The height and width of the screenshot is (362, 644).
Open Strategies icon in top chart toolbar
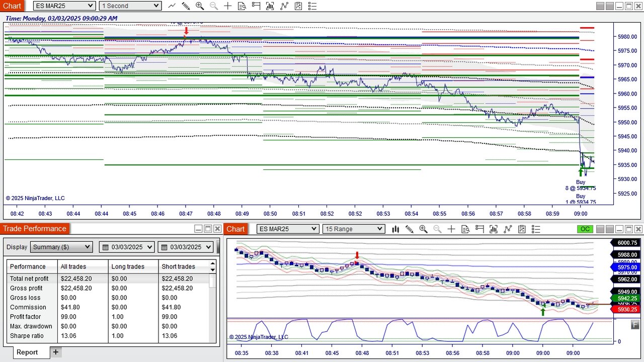tap(298, 6)
